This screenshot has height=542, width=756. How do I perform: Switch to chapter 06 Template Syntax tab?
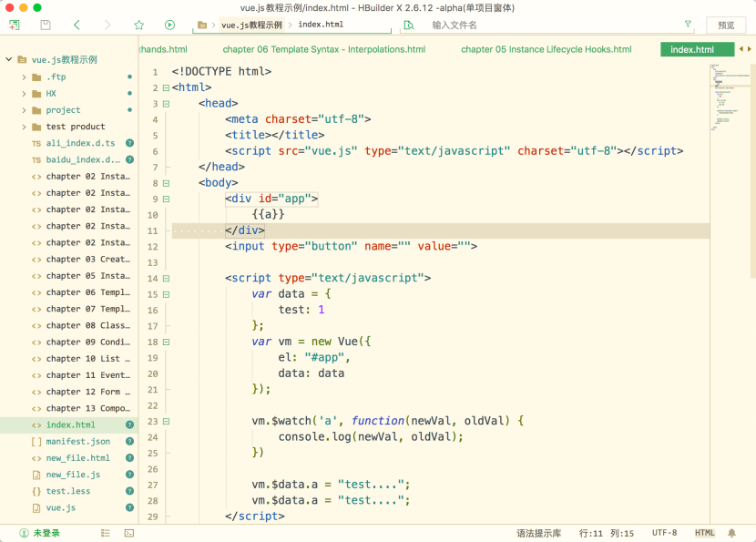(x=324, y=49)
